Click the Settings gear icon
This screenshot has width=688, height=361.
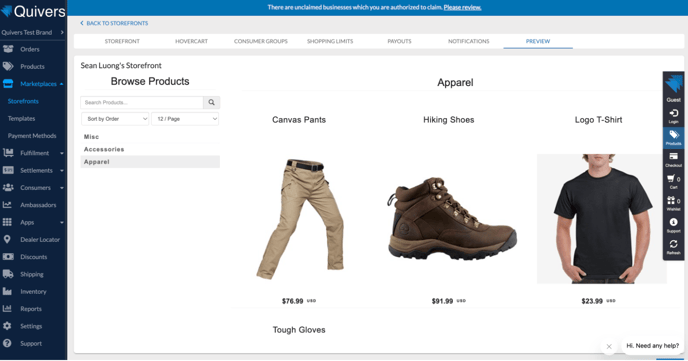[7, 326]
